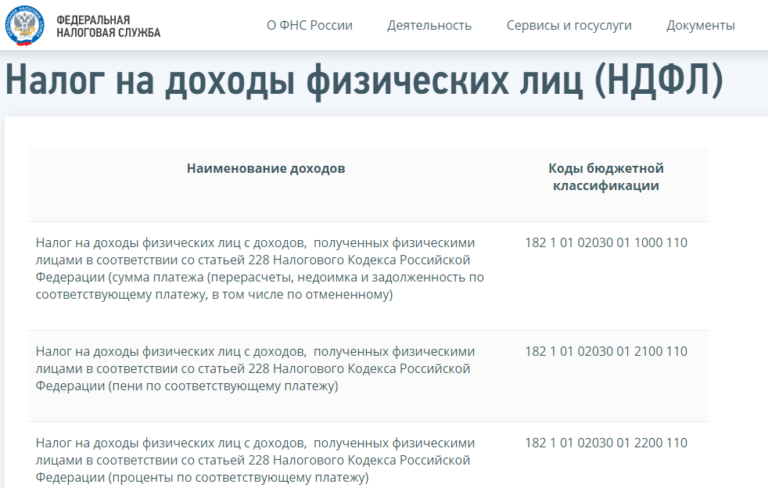Image resolution: width=768 pixels, height=488 pixels.
Task: Click the FNS eagle emblem logo
Action: click(x=24, y=25)
